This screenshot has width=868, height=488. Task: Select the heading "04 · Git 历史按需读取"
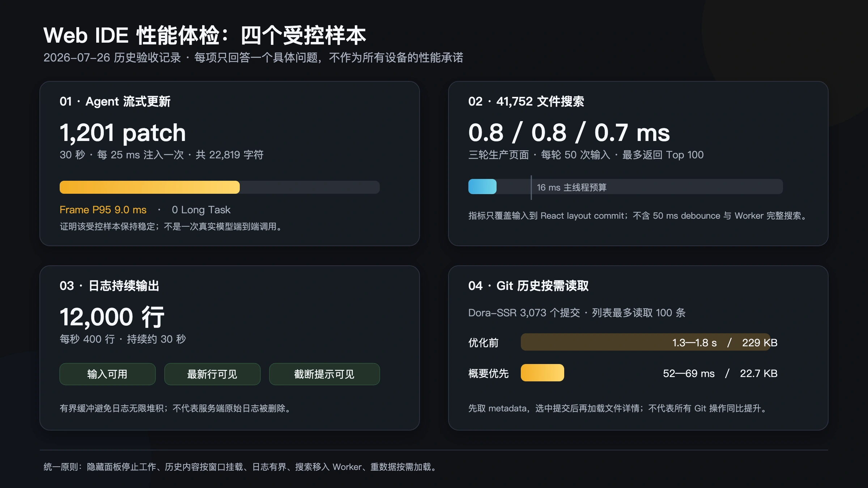(528, 286)
